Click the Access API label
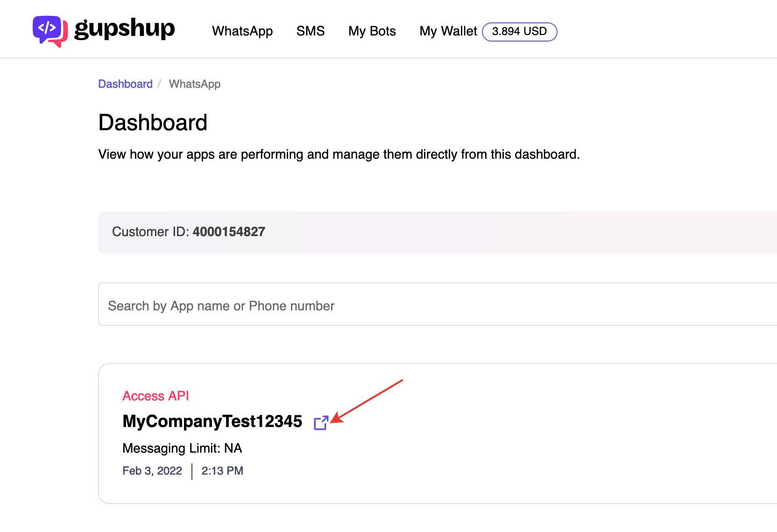Viewport: 777px width, 532px height. coord(155,396)
